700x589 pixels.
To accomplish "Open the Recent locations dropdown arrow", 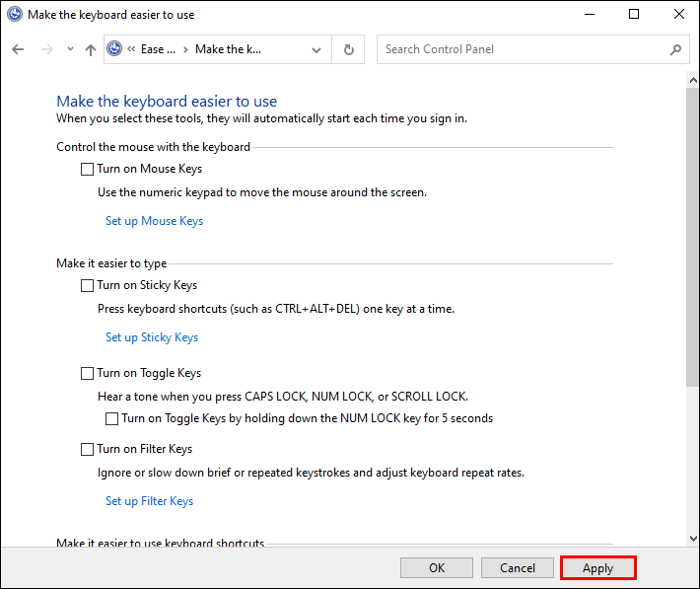I will (69, 49).
